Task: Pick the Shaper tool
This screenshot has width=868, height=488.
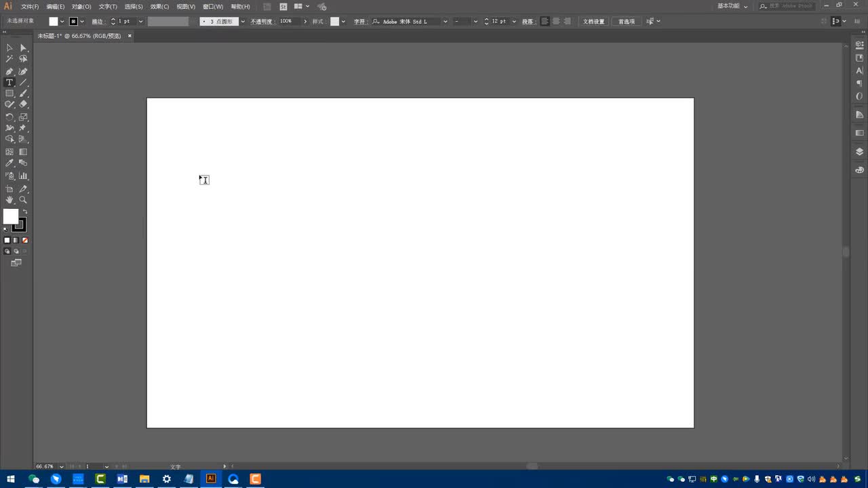Action: coord(9,104)
